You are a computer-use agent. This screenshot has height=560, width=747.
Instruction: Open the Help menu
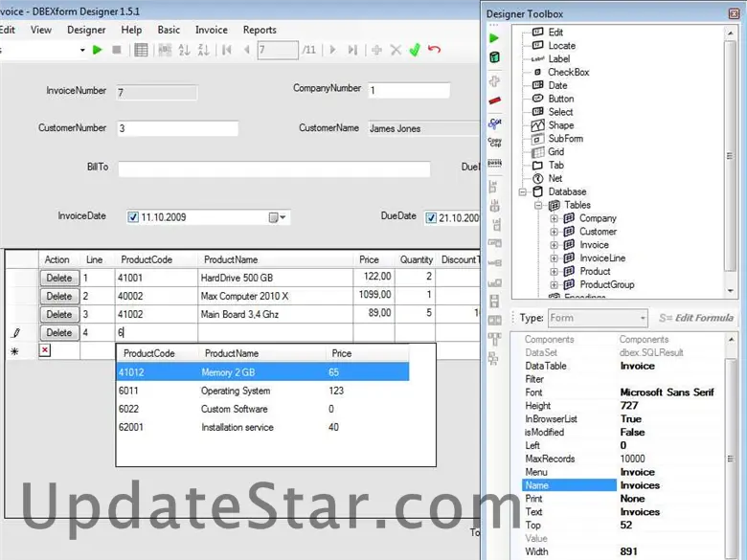[131, 30]
